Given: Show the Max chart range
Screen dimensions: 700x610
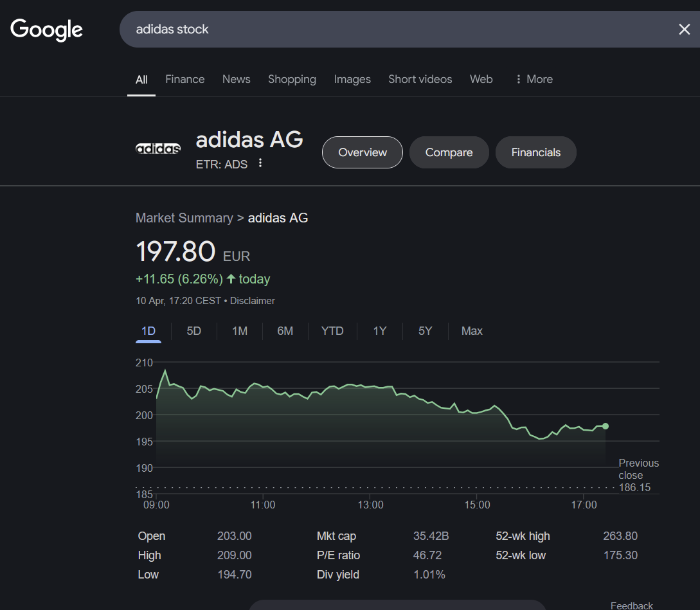Looking at the screenshot, I should (x=472, y=331).
